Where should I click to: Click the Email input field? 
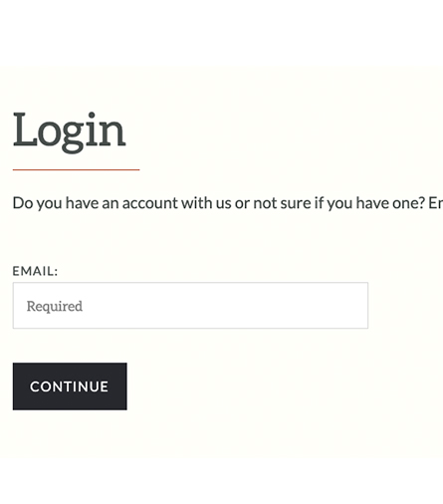tap(190, 306)
